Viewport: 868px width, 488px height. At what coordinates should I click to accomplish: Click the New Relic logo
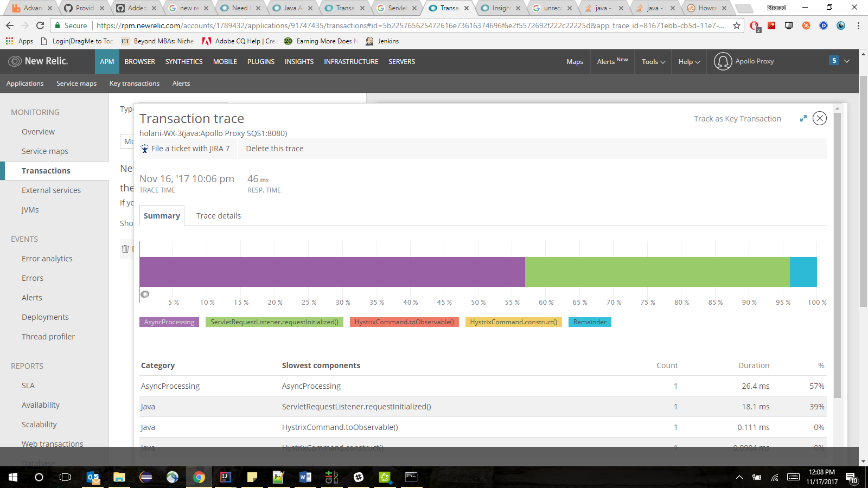coord(38,61)
